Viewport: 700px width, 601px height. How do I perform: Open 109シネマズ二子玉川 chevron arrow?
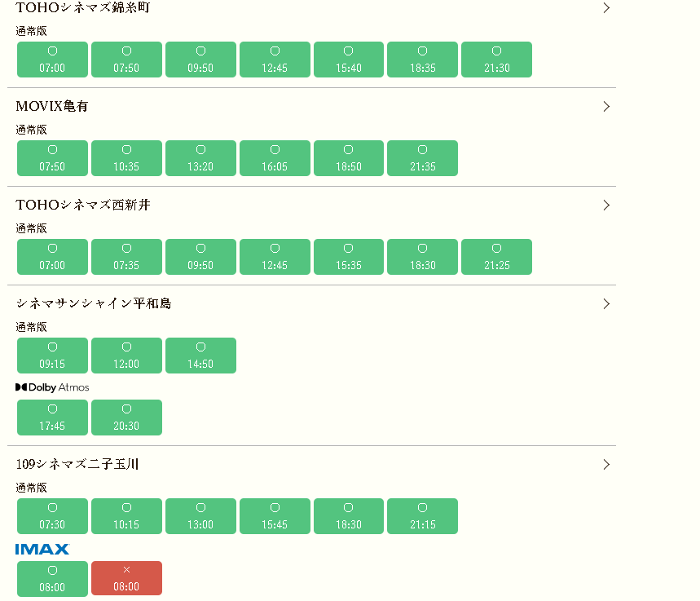coord(606,464)
